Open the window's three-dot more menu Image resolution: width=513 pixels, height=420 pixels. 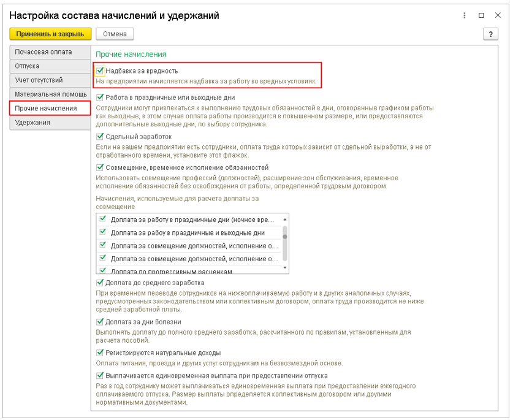pyautogui.click(x=466, y=15)
